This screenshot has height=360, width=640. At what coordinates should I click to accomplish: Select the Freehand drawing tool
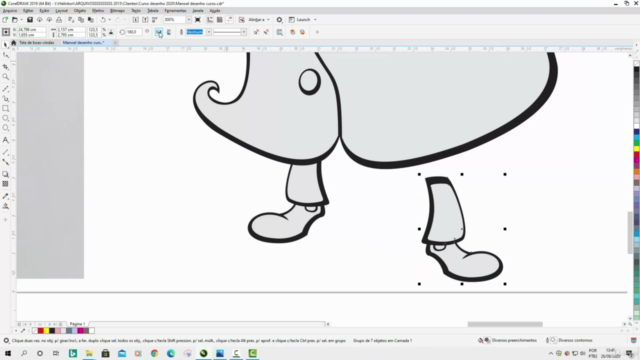click(5, 88)
